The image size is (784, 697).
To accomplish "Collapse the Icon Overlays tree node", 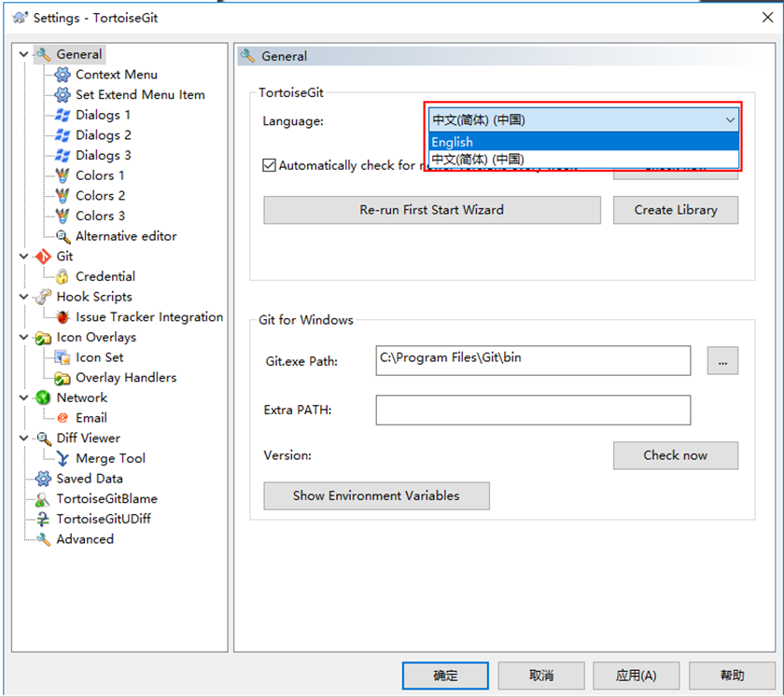I will (23, 337).
